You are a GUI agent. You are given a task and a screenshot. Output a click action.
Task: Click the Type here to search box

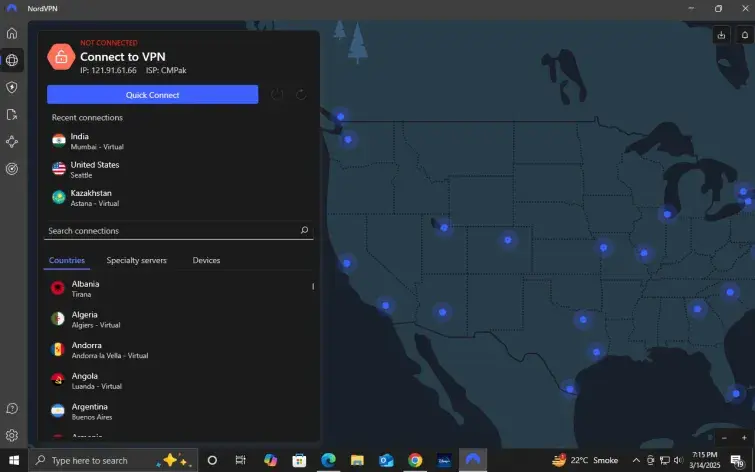[x=113, y=460]
